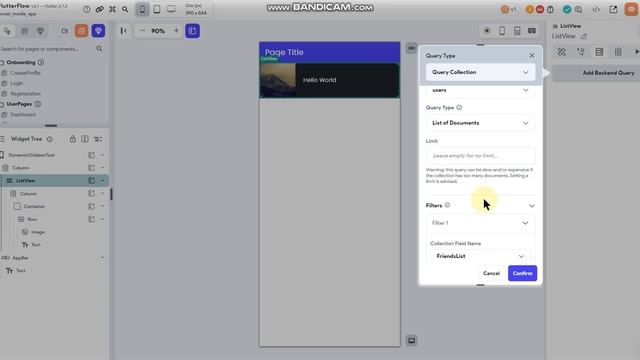Select the phone device preview

tap(142, 9)
